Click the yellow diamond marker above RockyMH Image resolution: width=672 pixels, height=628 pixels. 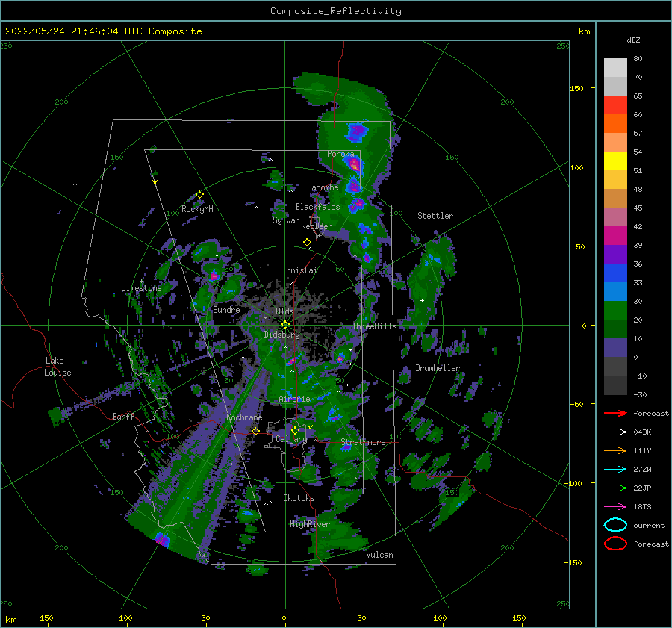pyautogui.click(x=199, y=195)
